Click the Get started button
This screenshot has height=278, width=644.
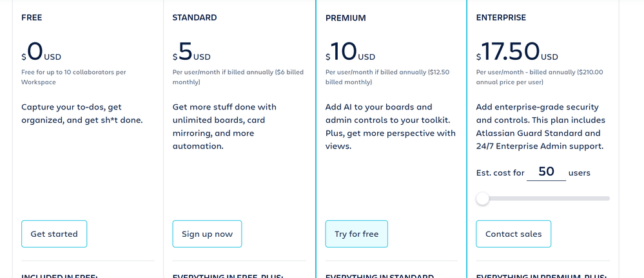click(x=54, y=234)
